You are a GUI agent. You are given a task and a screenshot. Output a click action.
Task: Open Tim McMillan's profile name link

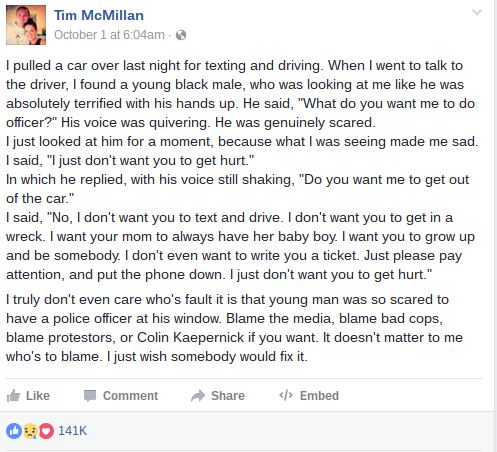pos(99,15)
